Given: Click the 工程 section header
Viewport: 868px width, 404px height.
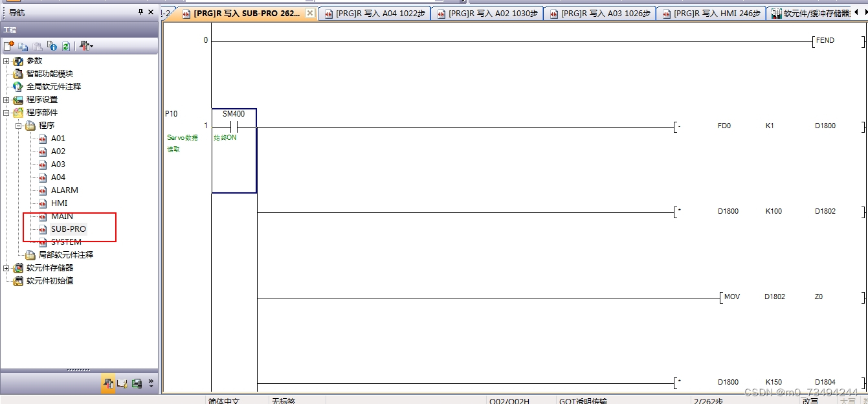Looking at the screenshot, I should point(79,30).
